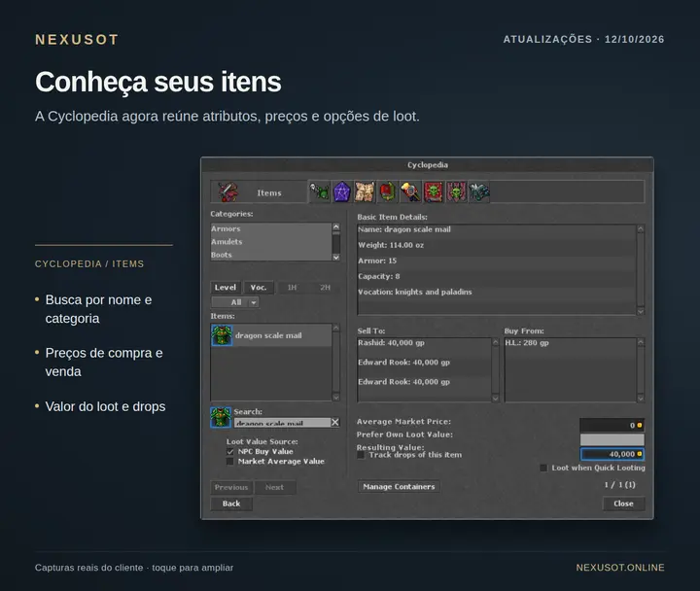Open the Boss Slots tab (green skull with pink banners)
The image size is (700, 591).
[456, 191]
